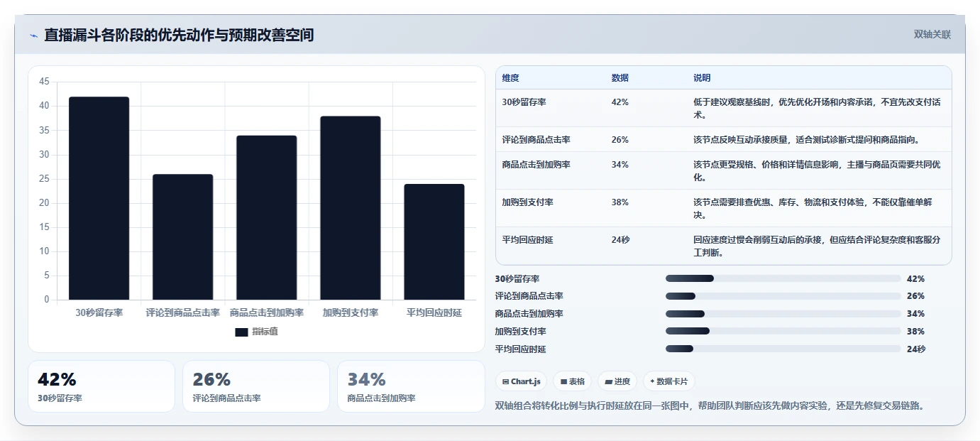Click the 商品点击到加购率 progress bar
The height and width of the screenshot is (441, 980).
pos(783,314)
